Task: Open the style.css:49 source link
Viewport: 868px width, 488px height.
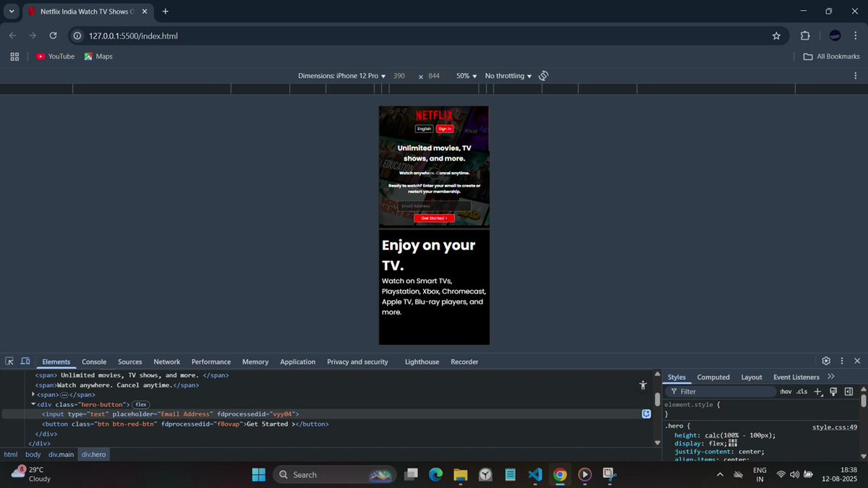Action: point(835,427)
